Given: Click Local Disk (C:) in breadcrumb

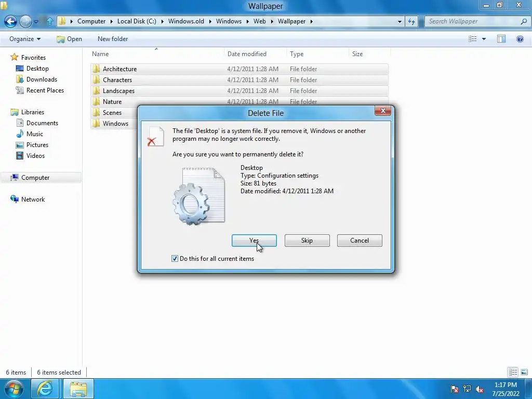Looking at the screenshot, I should [137, 21].
